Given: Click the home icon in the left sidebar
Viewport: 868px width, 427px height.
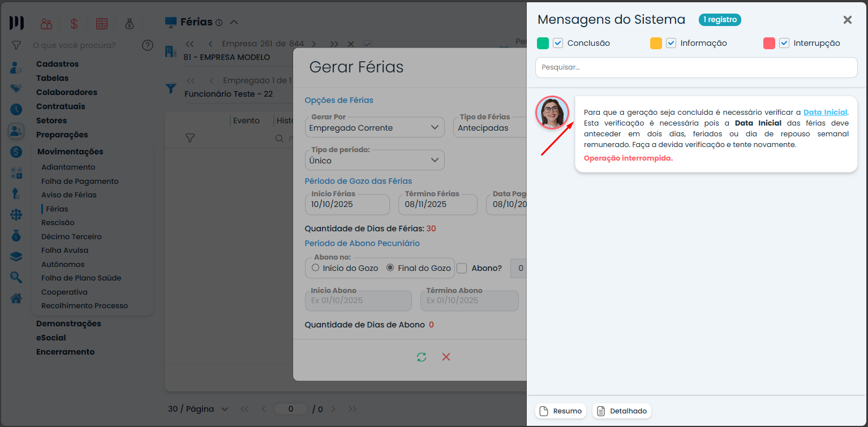Looking at the screenshot, I should (x=16, y=298).
